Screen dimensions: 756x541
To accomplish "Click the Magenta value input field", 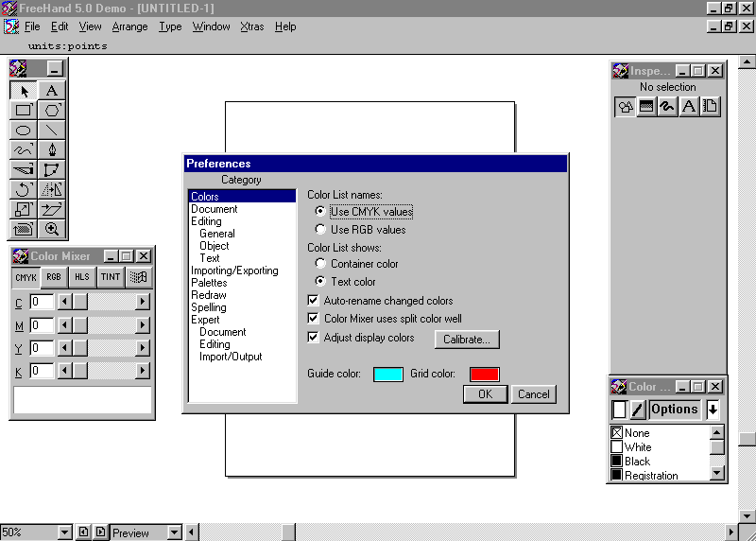I will coord(42,324).
